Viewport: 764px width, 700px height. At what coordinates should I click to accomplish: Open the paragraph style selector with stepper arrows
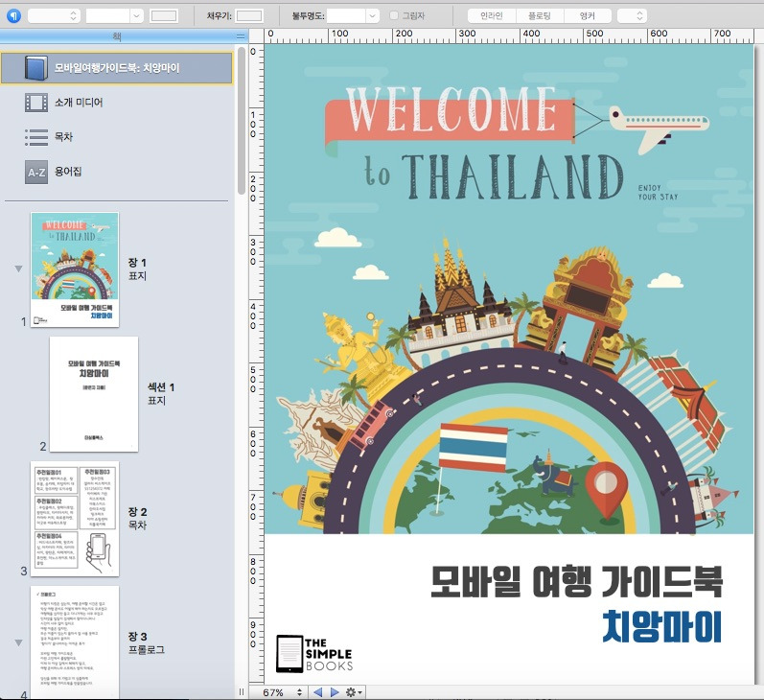coord(54,16)
